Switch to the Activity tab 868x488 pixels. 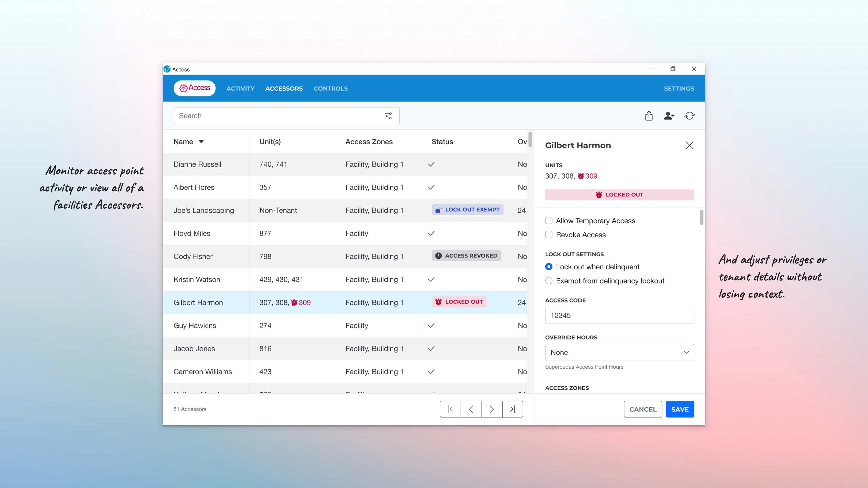pos(240,88)
